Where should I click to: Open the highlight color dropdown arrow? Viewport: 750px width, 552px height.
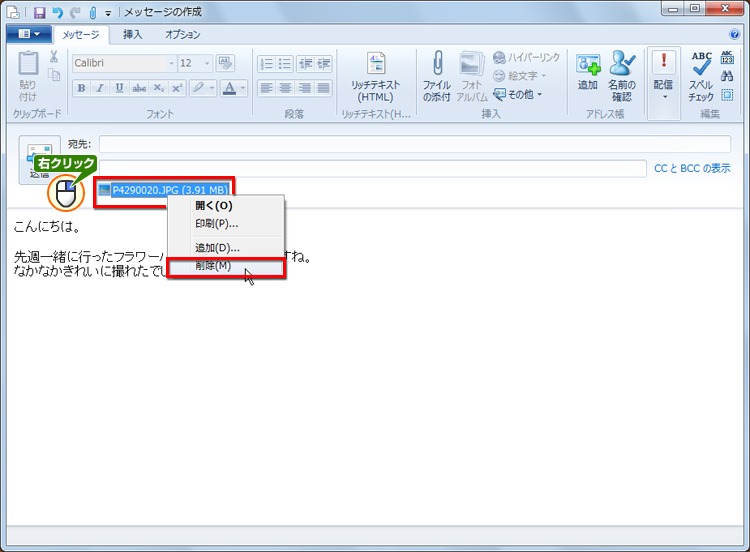pyautogui.click(x=211, y=88)
